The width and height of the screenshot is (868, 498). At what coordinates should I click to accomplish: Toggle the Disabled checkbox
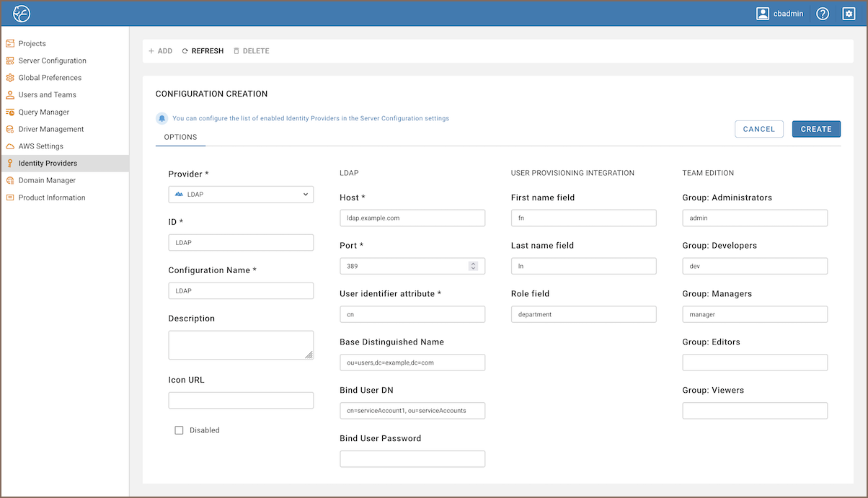tap(180, 430)
